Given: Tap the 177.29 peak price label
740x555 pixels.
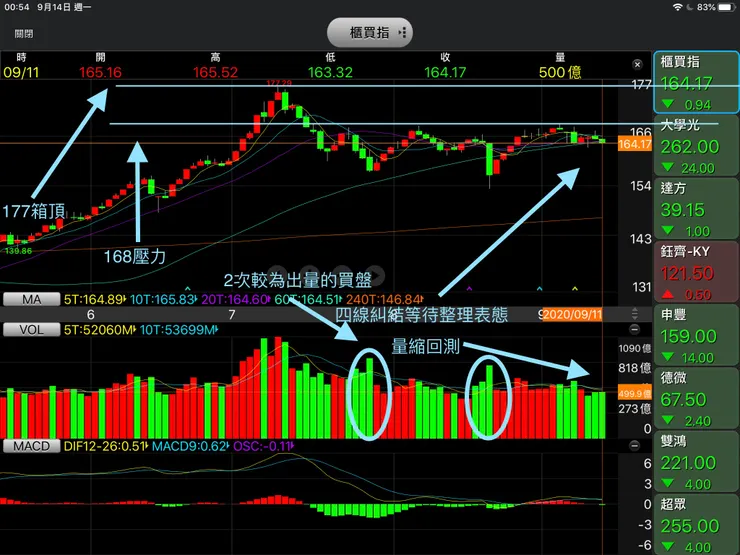Looking at the screenshot, I should click(279, 83).
